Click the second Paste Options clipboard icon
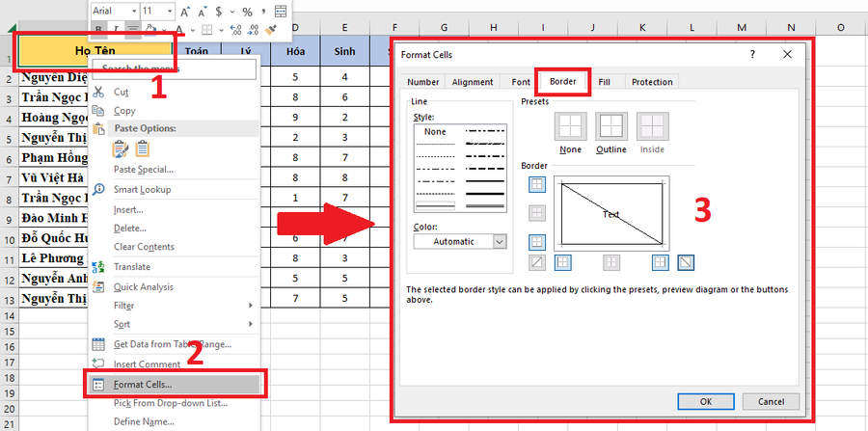 coord(143,148)
